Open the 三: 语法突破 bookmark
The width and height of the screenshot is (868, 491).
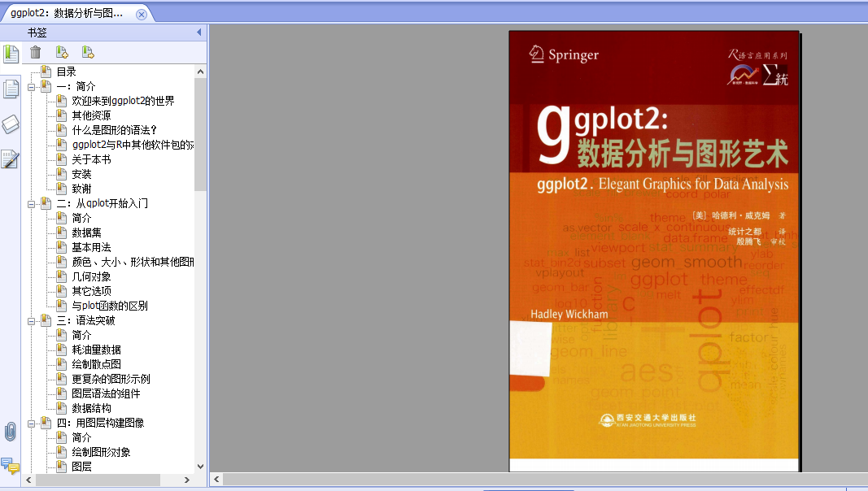point(85,320)
